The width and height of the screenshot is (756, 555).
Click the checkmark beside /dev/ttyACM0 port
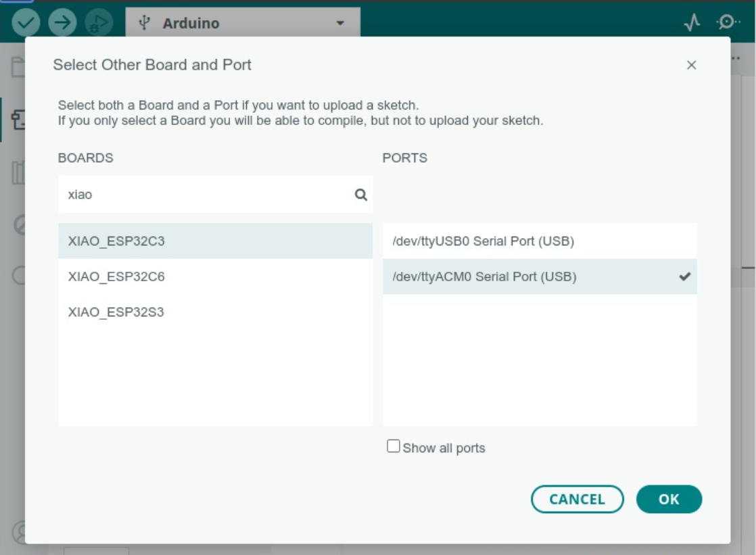[684, 276]
